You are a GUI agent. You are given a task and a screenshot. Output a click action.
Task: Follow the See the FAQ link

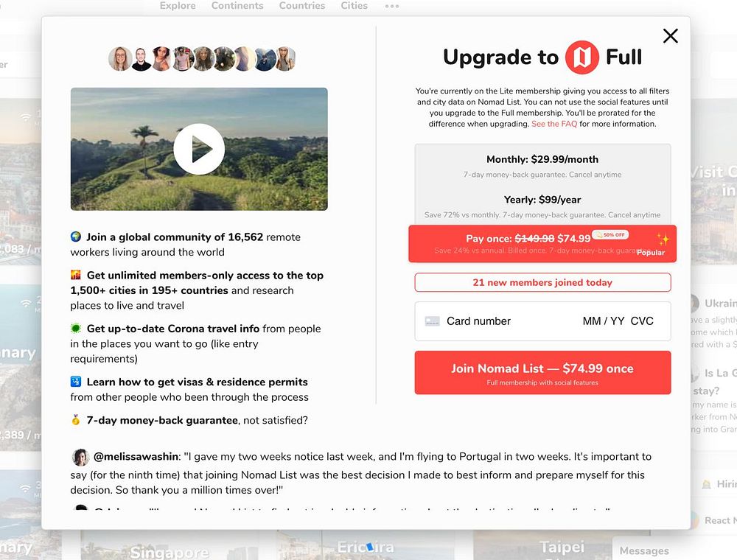click(554, 124)
